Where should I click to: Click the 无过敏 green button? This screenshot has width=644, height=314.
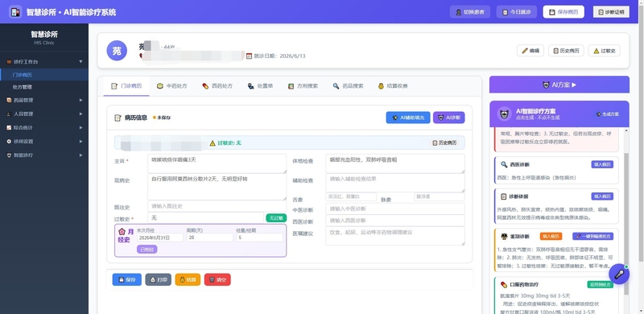click(276, 218)
